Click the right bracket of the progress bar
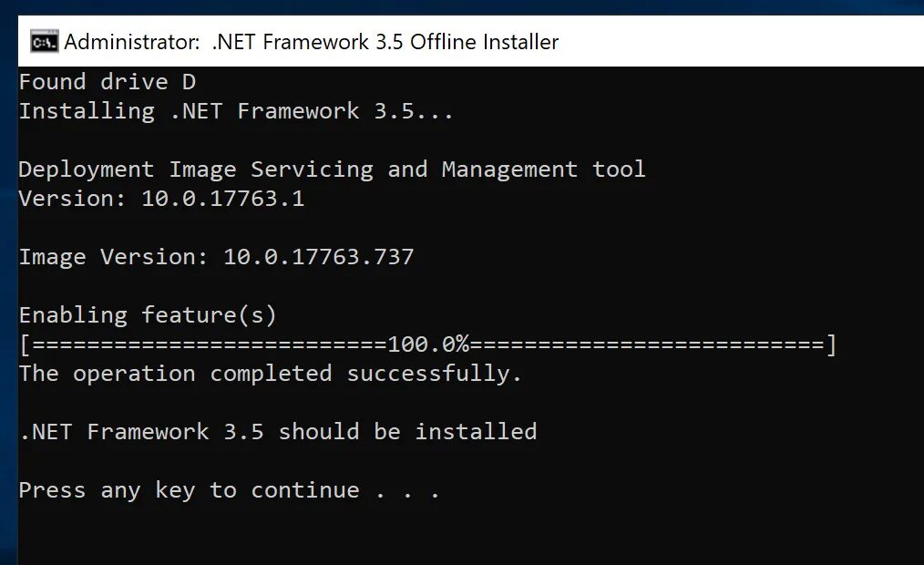This screenshot has width=924, height=565. (x=831, y=344)
